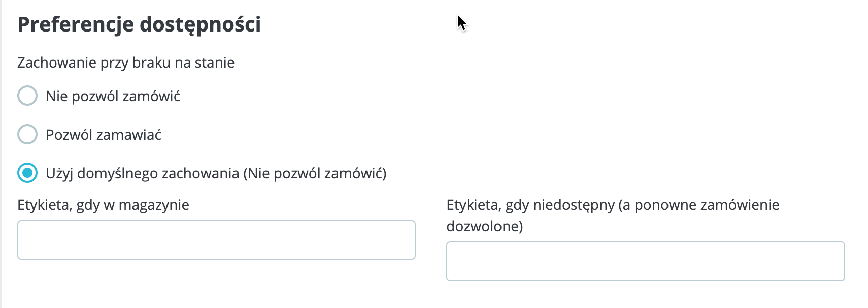Click the "Preferencje dostępności" section heading
Screen dimensions: 868x308
(139, 24)
